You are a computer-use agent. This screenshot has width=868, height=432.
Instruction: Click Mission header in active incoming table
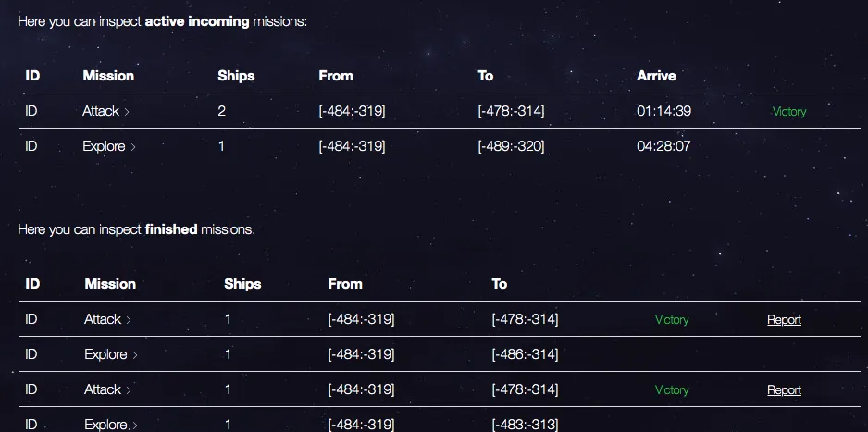coord(108,76)
